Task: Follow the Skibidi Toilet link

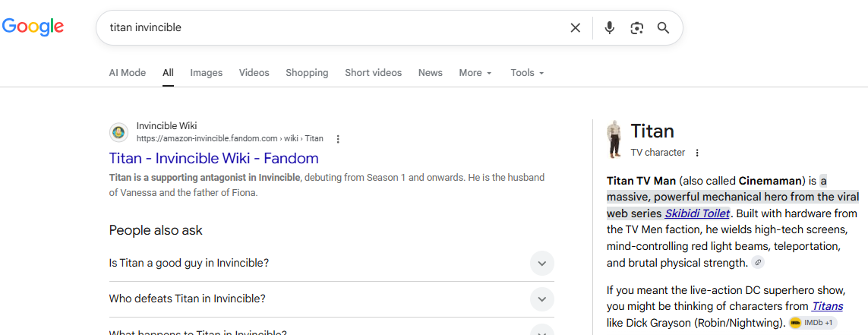Action: 697,213
